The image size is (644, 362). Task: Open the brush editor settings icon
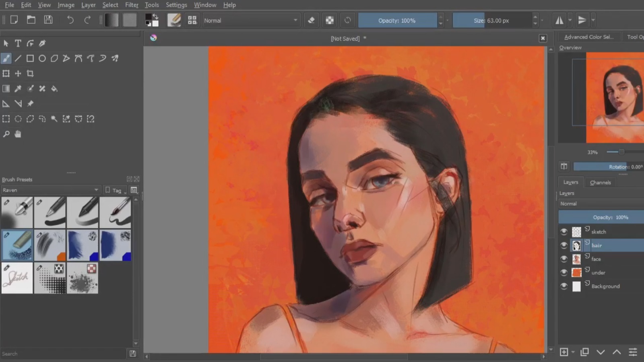[174, 20]
